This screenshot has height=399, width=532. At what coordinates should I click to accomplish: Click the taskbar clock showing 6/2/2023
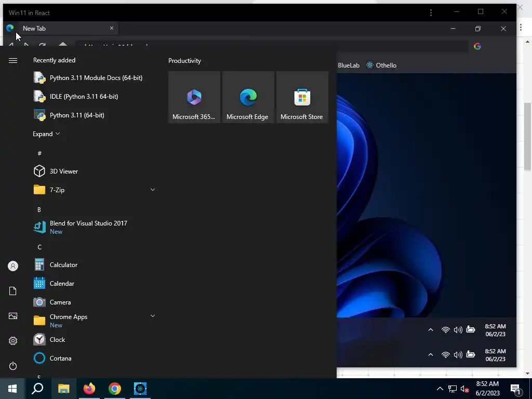pyautogui.click(x=487, y=389)
